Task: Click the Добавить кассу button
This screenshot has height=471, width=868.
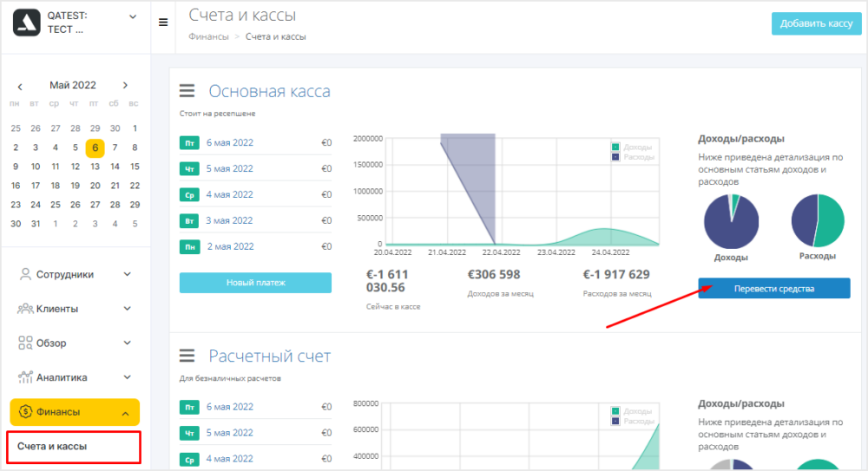Action: (x=816, y=23)
